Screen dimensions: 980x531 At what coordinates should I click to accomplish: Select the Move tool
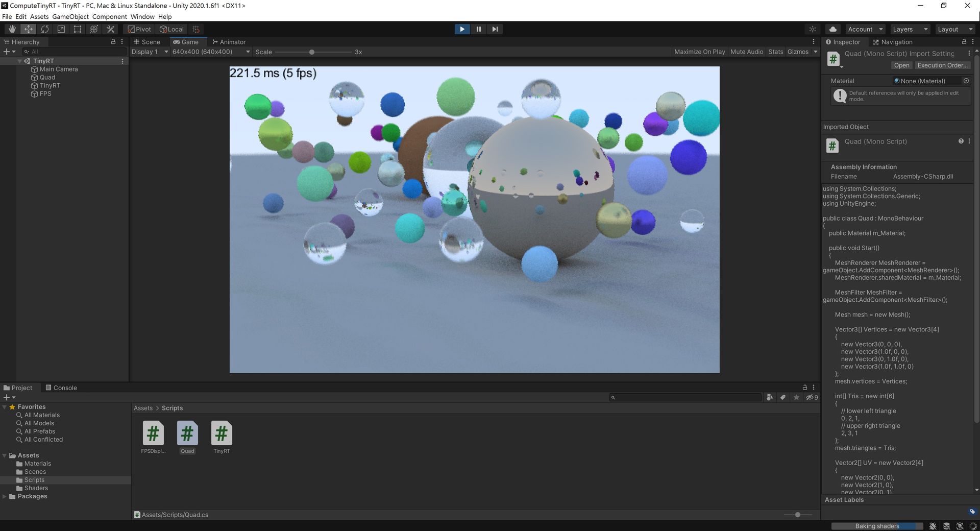point(29,29)
